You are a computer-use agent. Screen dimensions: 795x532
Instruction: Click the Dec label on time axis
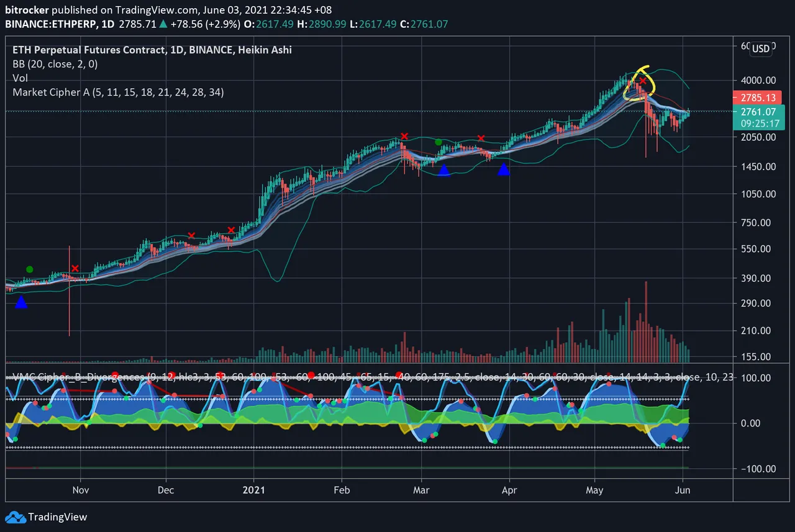(x=166, y=490)
